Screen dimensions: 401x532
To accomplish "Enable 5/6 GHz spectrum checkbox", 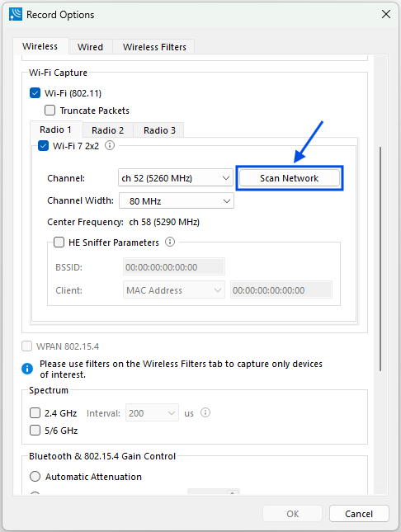I will point(35,431).
